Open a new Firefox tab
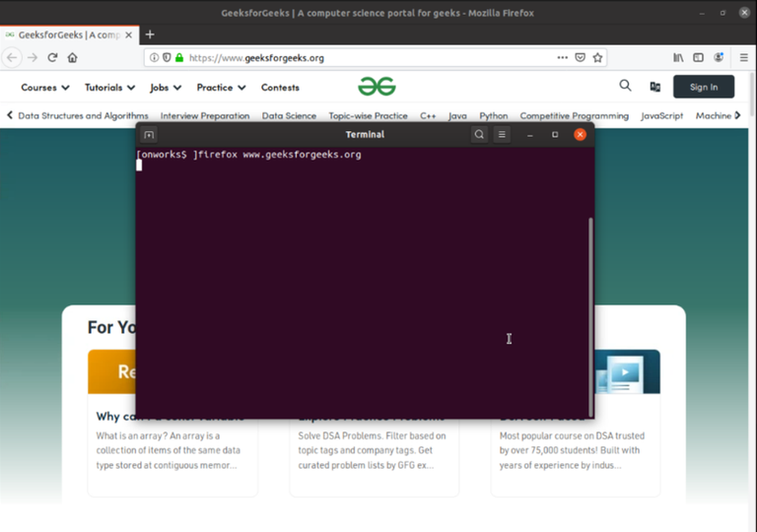 click(x=150, y=34)
